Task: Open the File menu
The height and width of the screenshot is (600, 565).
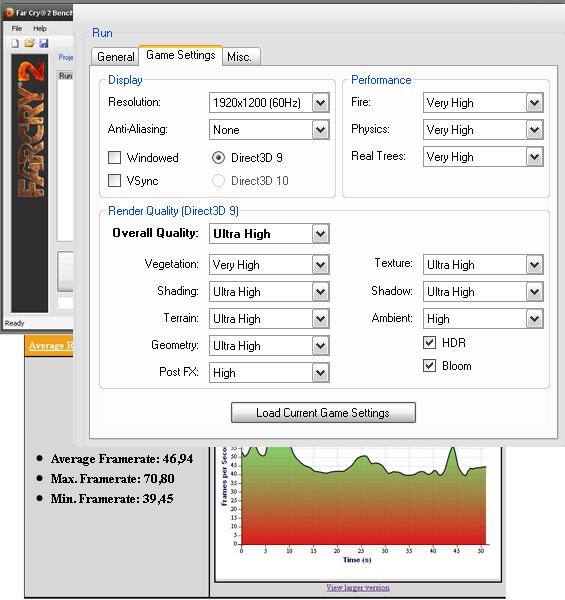Action: (16, 28)
